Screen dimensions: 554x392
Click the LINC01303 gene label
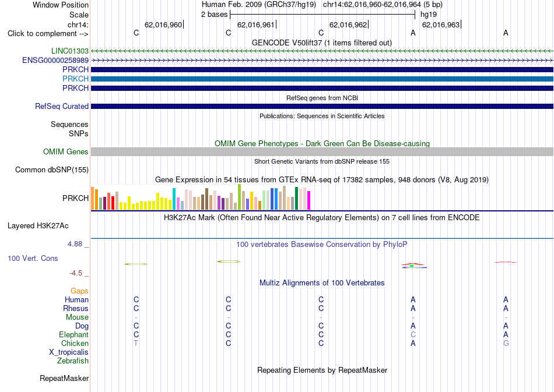pyautogui.click(x=69, y=51)
